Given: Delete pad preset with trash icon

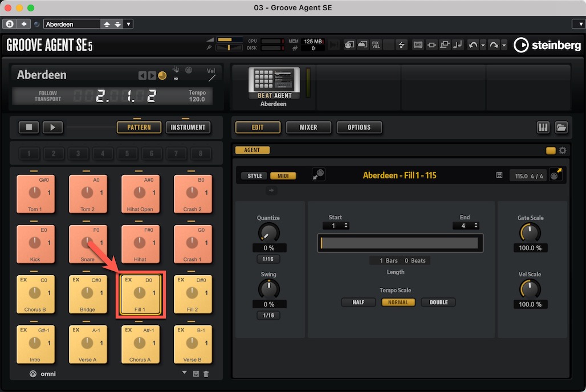Looking at the screenshot, I should point(206,374).
